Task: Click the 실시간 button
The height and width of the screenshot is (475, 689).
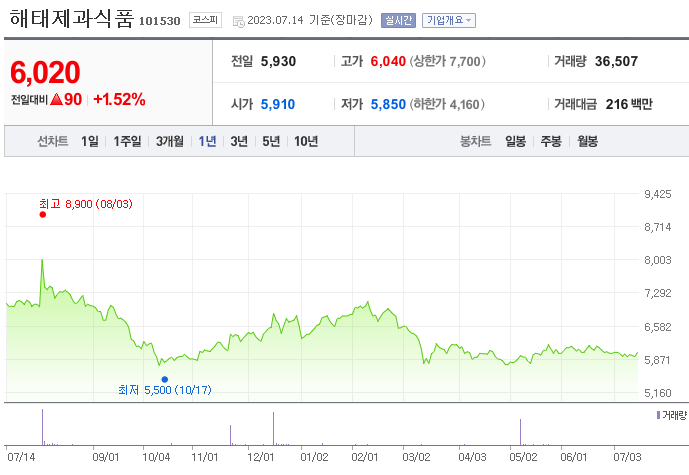Action: [398, 20]
